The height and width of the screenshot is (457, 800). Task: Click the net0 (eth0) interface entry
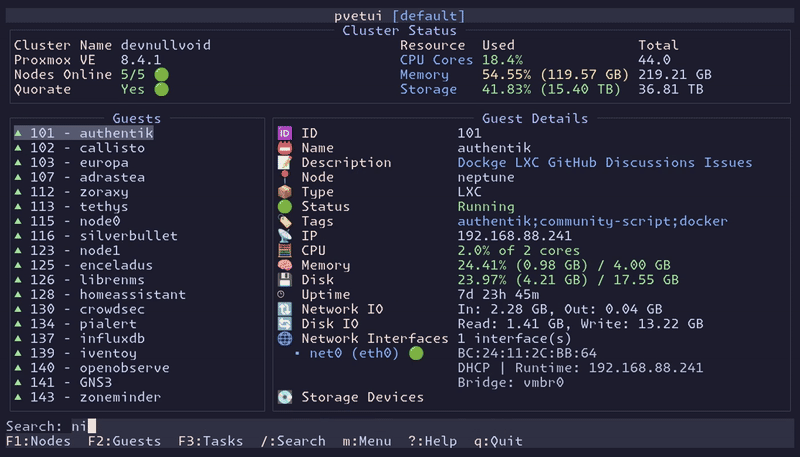354,353
